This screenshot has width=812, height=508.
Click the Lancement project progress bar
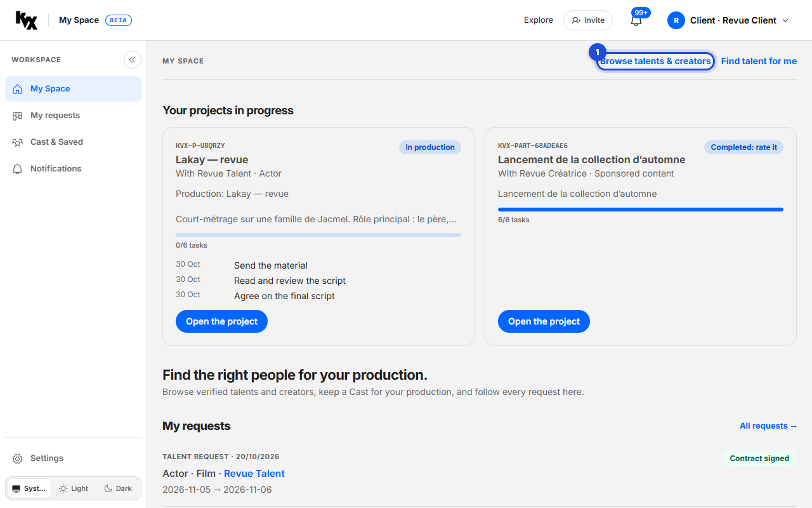[641, 210]
